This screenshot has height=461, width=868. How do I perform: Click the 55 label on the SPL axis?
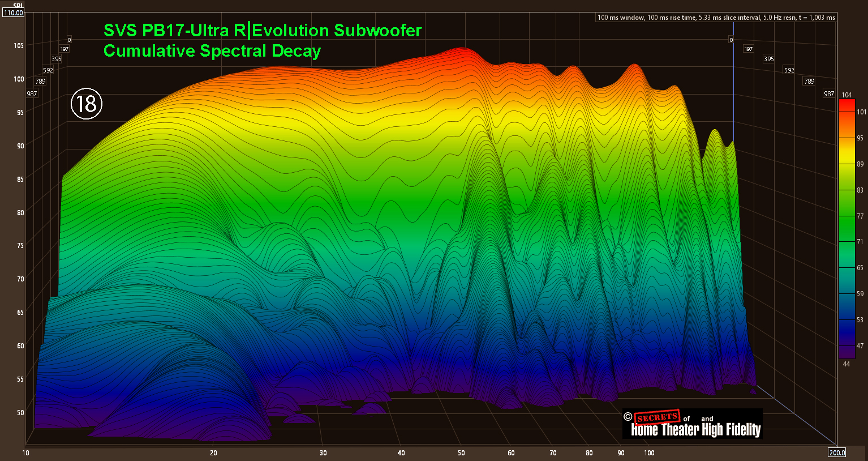[20, 379]
